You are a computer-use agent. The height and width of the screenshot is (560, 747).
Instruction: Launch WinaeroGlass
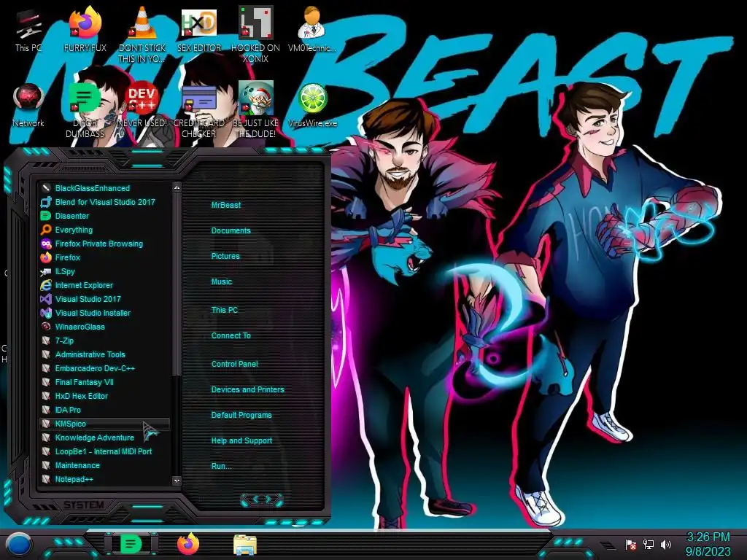click(x=105, y=327)
